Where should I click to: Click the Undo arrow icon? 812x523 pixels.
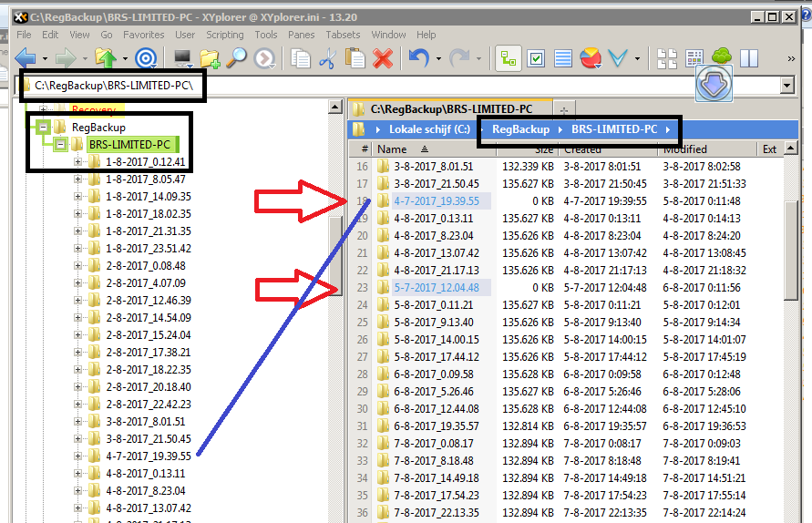click(x=418, y=58)
